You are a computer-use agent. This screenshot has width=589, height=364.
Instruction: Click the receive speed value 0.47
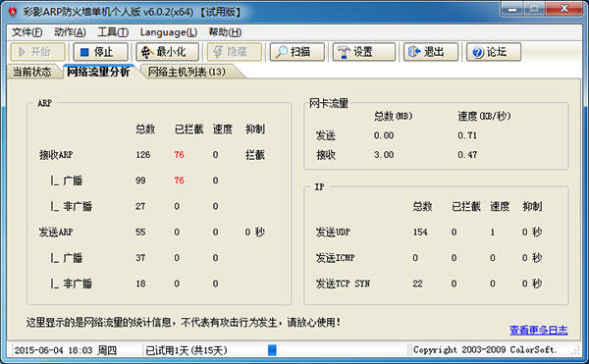[x=467, y=155]
